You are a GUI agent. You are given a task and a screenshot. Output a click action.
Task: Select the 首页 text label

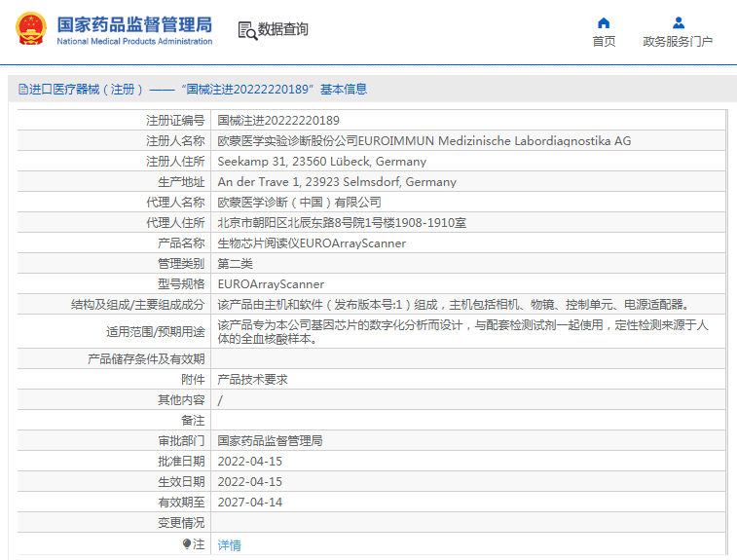coord(604,41)
